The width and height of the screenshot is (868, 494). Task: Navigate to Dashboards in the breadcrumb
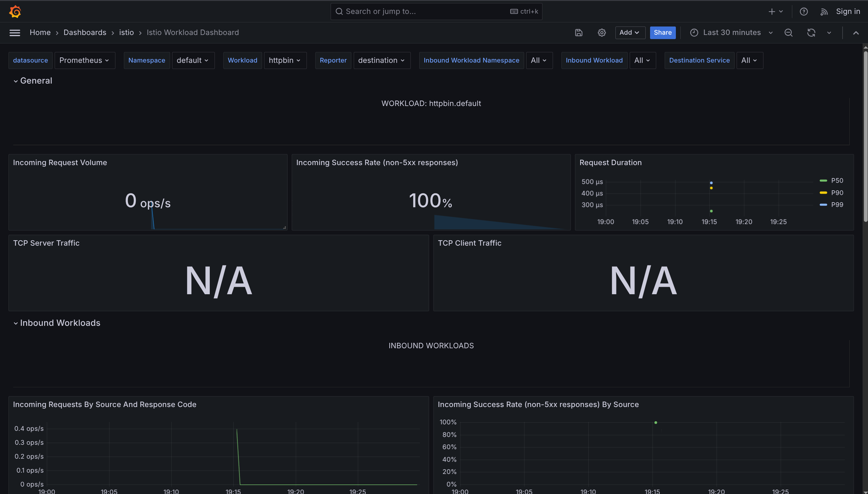[85, 32]
